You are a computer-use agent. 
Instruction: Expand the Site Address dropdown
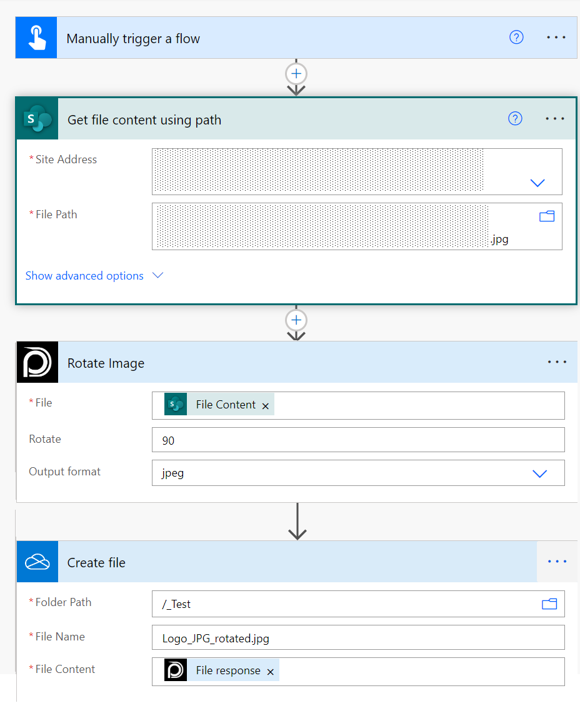[x=537, y=183]
